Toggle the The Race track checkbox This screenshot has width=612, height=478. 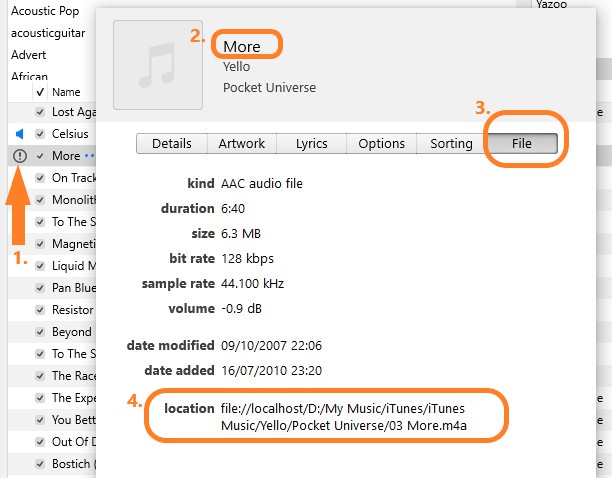[x=40, y=376]
